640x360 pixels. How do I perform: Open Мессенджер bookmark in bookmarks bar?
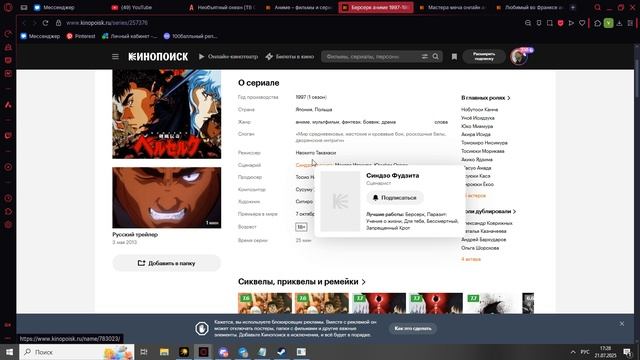40,36
